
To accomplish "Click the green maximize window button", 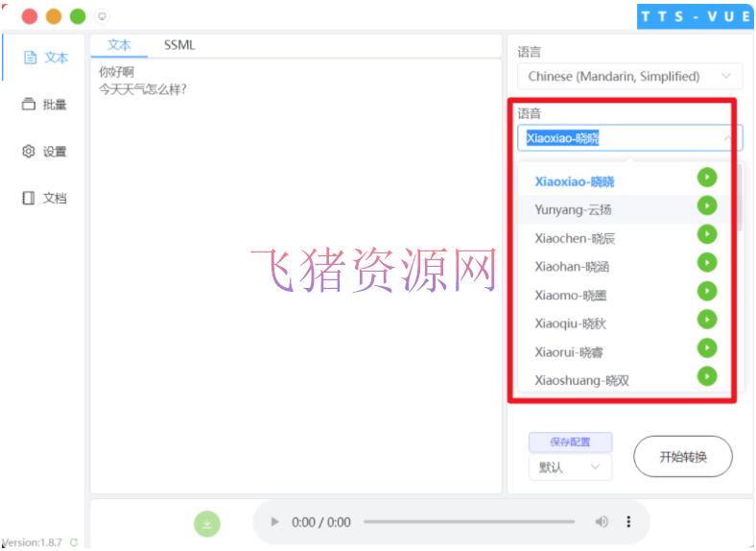I will click(x=78, y=16).
